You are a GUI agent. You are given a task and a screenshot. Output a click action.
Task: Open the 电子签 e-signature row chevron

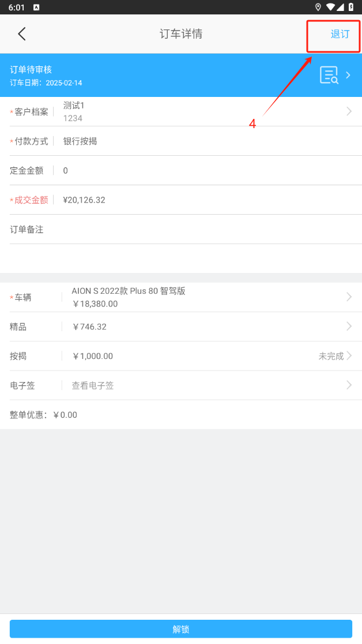[x=349, y=385]
